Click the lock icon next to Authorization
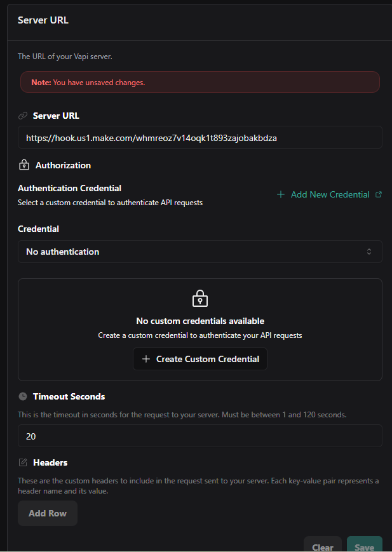The width and height of the screenshot is (392, 552). point(24,165)
